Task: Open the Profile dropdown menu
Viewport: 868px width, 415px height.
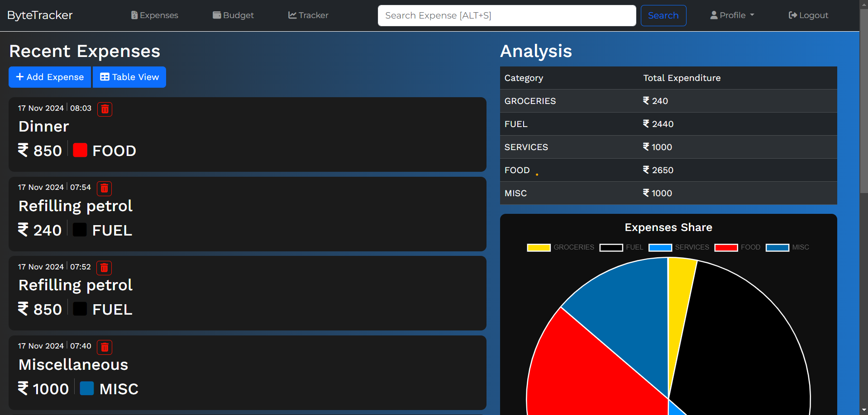Action: [732, 15]
